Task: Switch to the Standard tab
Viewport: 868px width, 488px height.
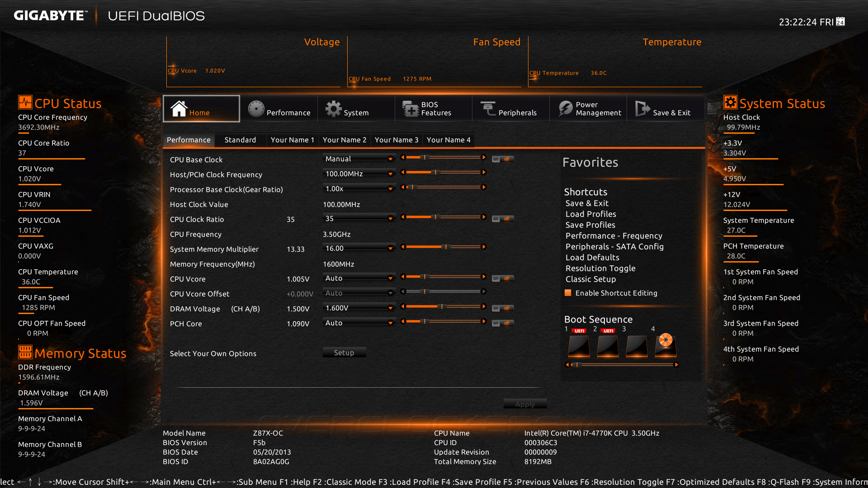Action: point(240,140)
